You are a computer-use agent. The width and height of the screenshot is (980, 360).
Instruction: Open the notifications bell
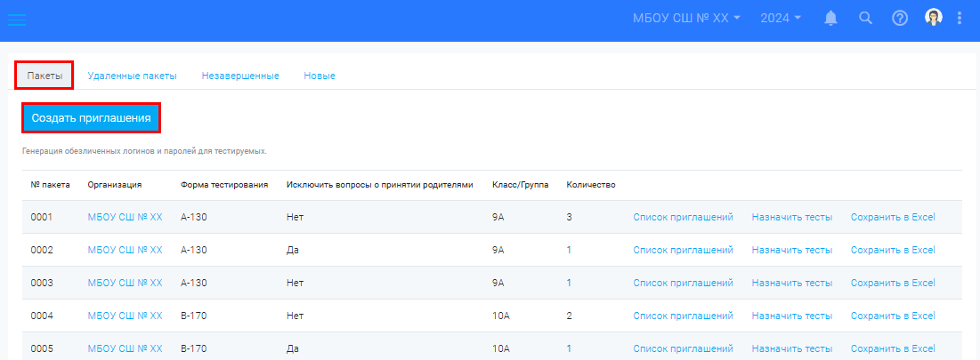point(830,19)
